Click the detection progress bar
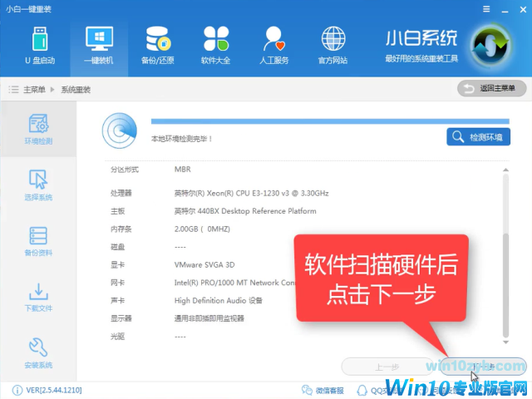This screenshot has height=399, width=532. click(x=330, y=121)
